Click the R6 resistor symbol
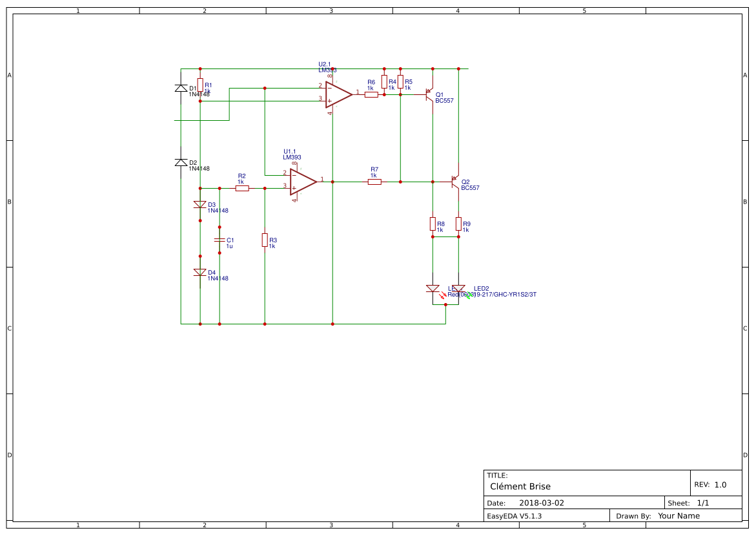The height and width of the screenshot is (535, 756). click(x=371, y=94)
